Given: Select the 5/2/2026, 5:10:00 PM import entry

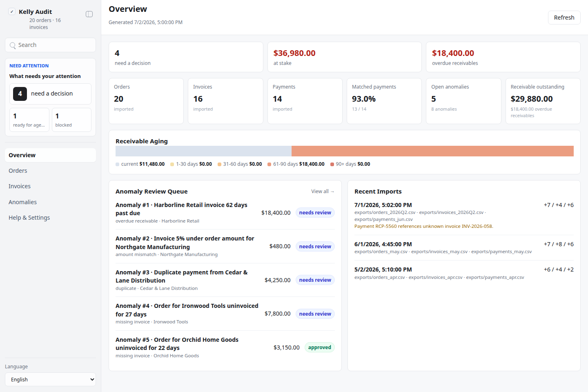Looking at the screenshot, I should tap(464, 273).
